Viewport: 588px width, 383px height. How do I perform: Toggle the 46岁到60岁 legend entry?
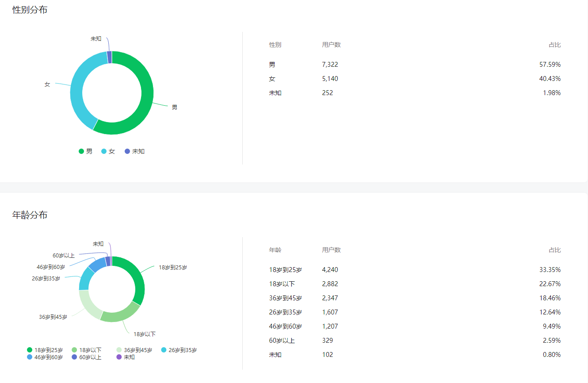click(x=45, y=357)
